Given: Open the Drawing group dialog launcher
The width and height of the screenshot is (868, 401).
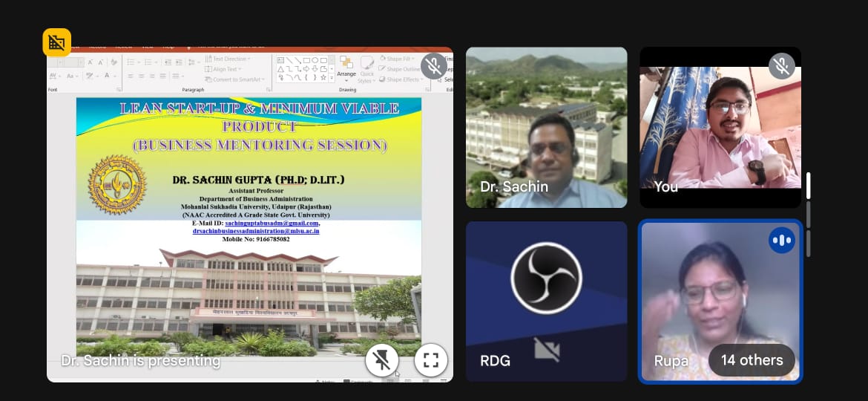Looking at the screenshot, I should pos(427,89).
